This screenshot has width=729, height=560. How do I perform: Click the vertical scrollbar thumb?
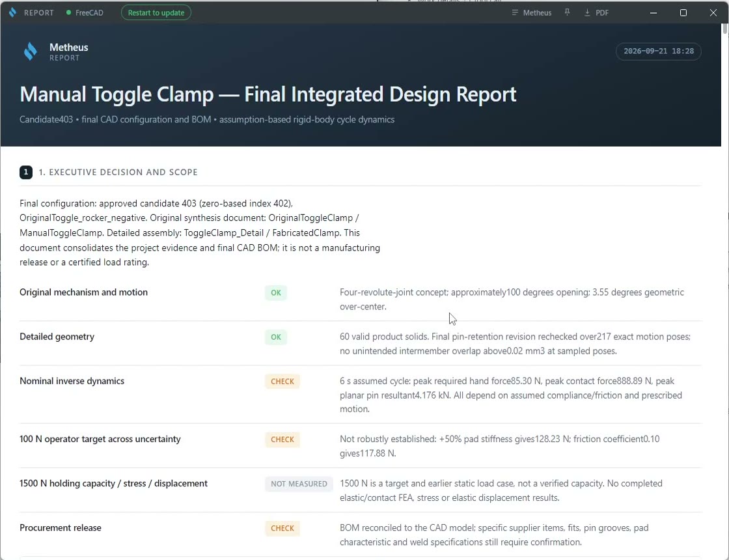pyautogui.click(x=725, y=29)
